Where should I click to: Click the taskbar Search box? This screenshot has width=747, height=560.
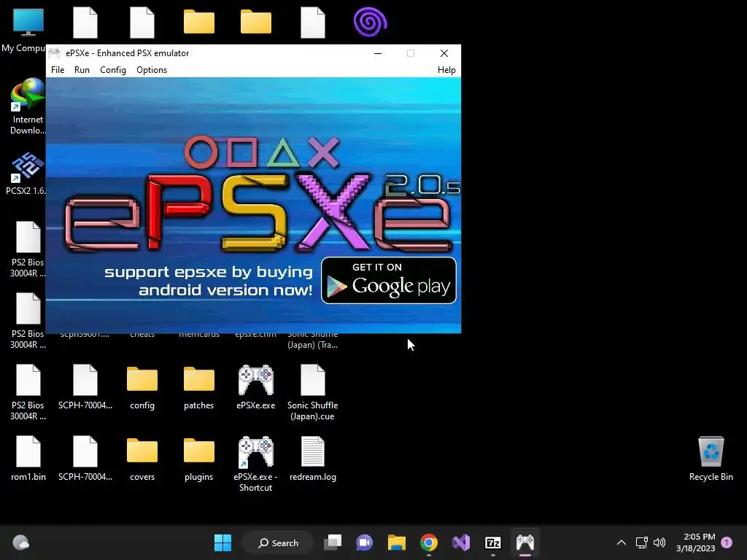278,542
